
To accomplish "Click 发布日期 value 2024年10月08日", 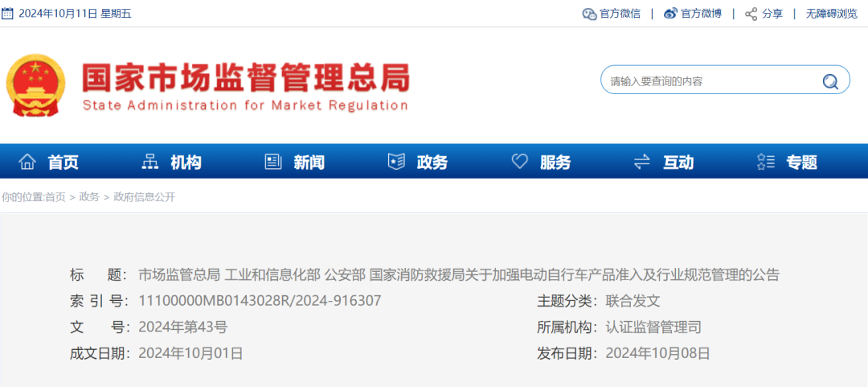I will (657, 353).
